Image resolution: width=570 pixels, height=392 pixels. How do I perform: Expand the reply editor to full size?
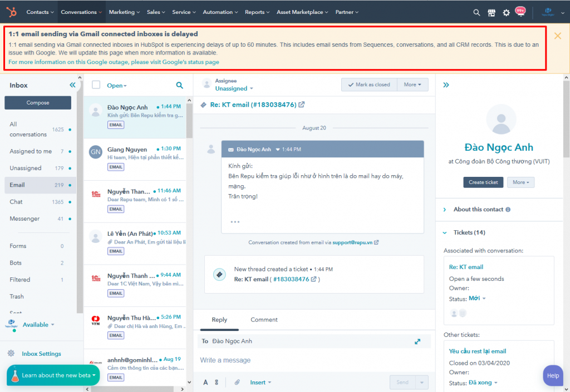[x=417, y=341]
